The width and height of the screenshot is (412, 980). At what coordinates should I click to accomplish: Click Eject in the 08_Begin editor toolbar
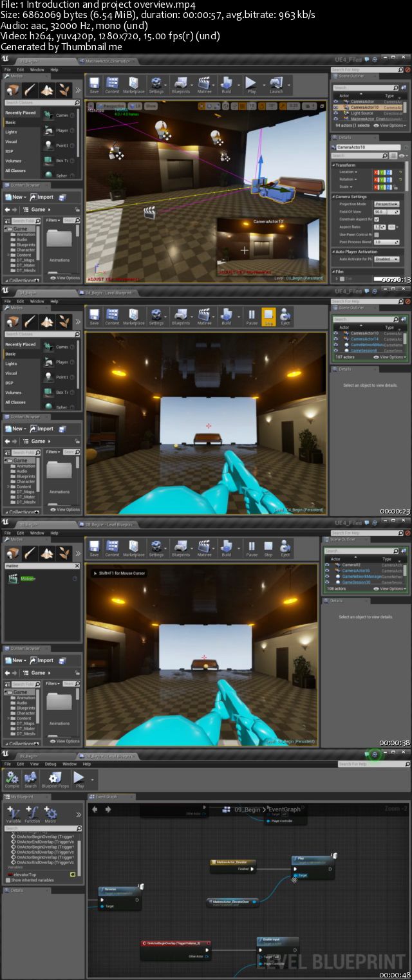[x=285, y=548]
